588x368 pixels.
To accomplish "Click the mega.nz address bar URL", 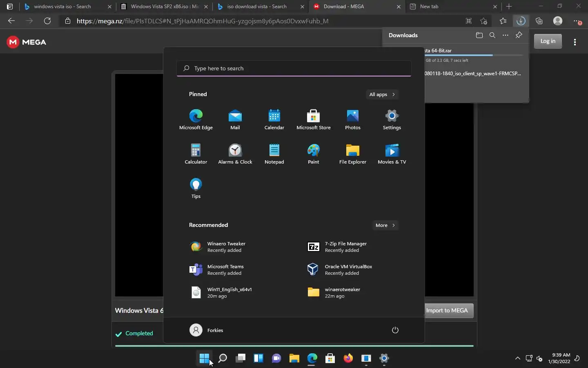I will tap(203, 21).
